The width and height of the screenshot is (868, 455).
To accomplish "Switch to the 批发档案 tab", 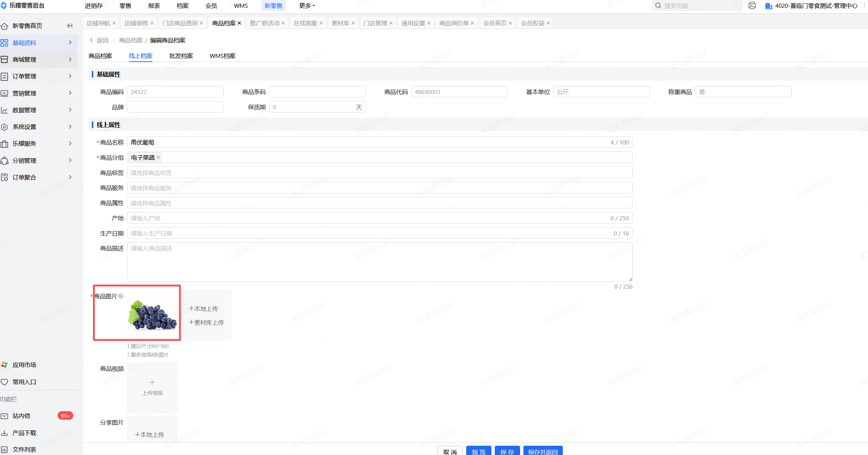I will [x=181, y=56].
